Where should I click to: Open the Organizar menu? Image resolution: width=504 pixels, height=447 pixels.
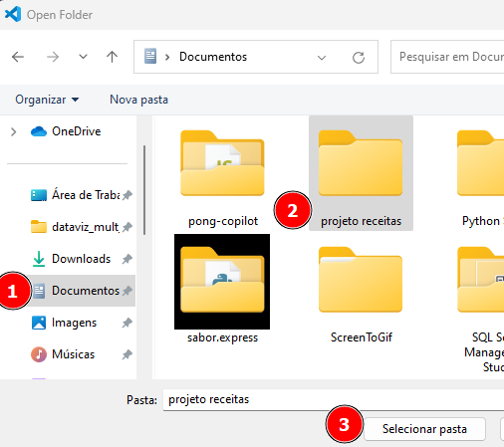pos(47,100)
